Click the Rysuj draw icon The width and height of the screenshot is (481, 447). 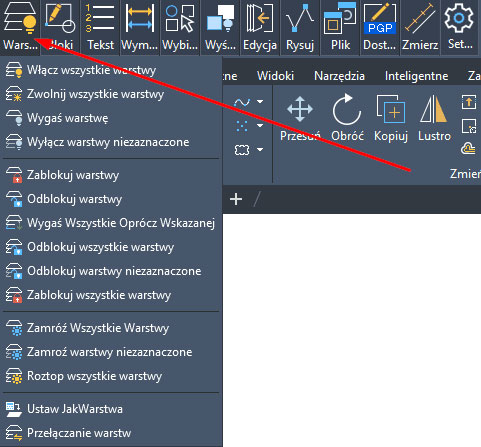point(300,27)
